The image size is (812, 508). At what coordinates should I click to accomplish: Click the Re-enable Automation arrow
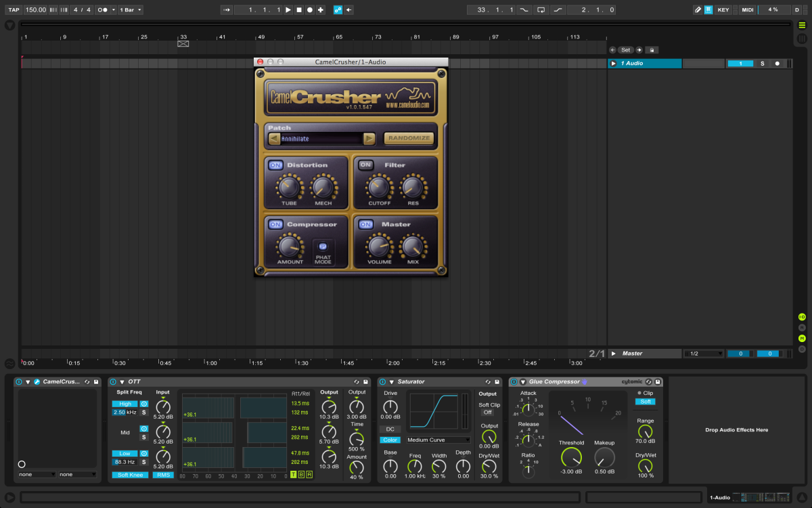tap(348, 10)
